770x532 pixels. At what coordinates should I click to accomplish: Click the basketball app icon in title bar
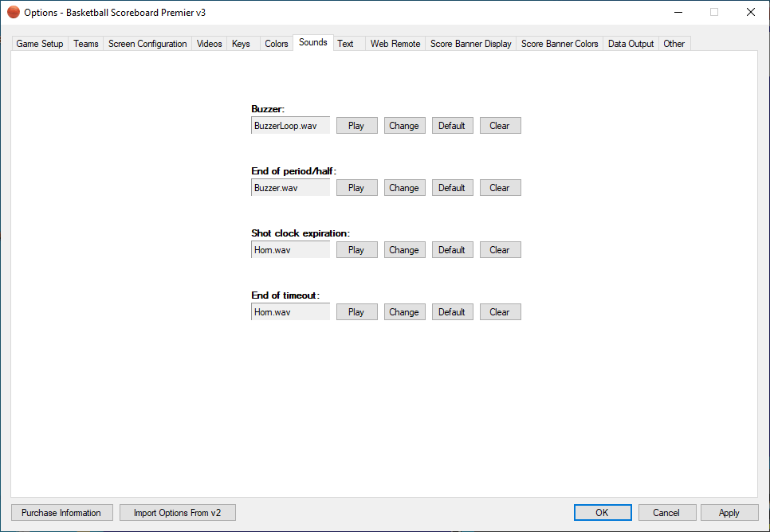(x=14, y=12)
